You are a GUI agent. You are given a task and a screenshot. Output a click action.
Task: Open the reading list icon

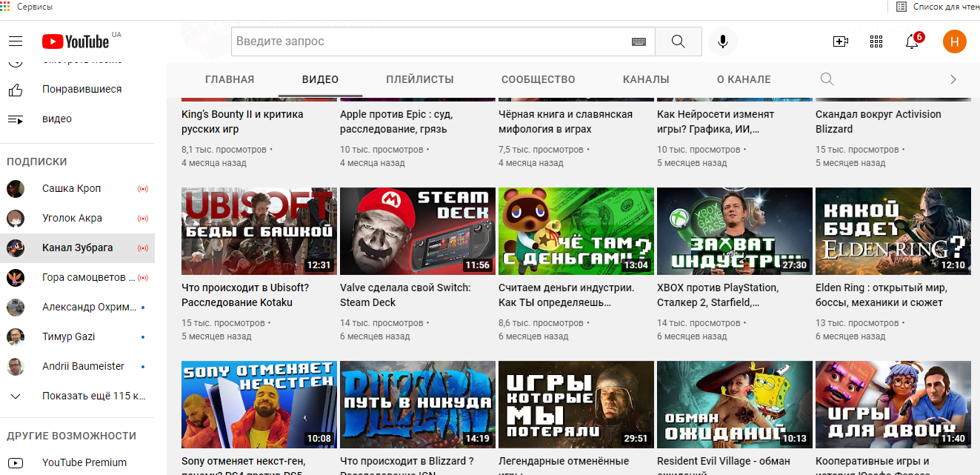point(901,6)
